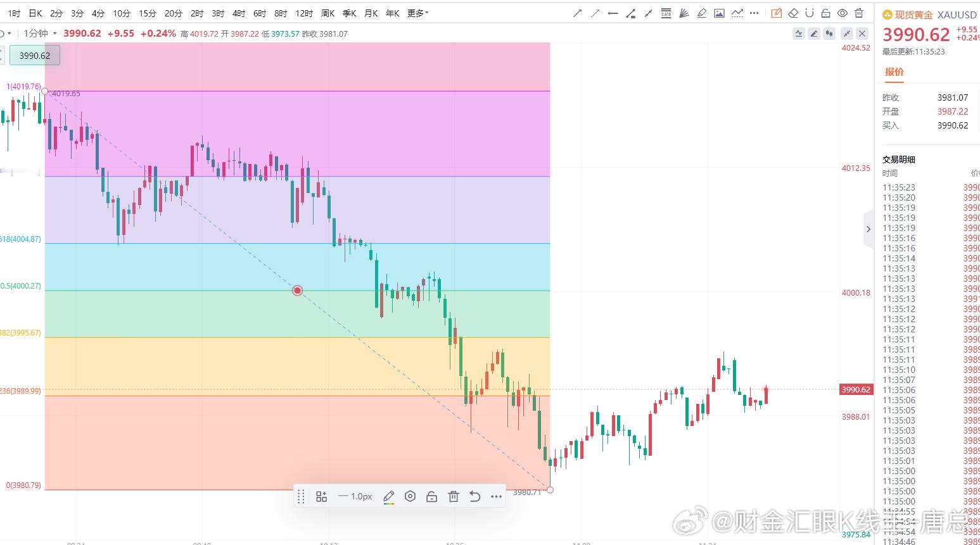Switch to the 年K timeframe
Image resolution: width=980 pixels, height=545 pixels.
pos(393,13)
